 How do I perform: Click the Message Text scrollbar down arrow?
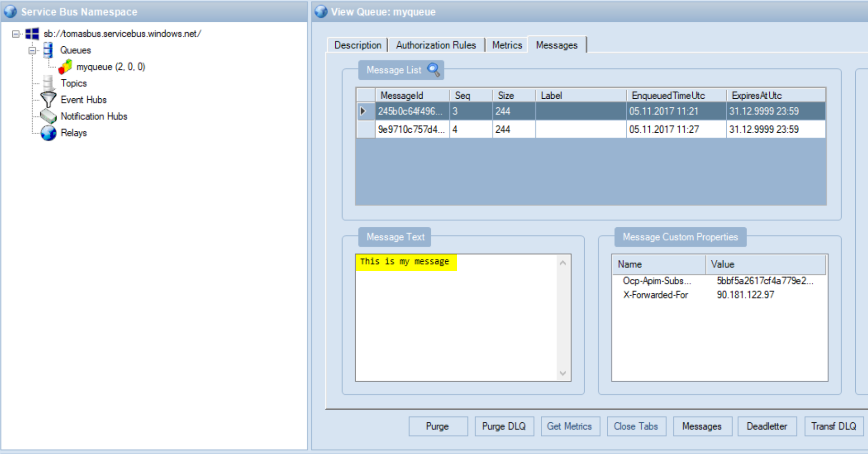pyautogui.click(x=563, y=373)
